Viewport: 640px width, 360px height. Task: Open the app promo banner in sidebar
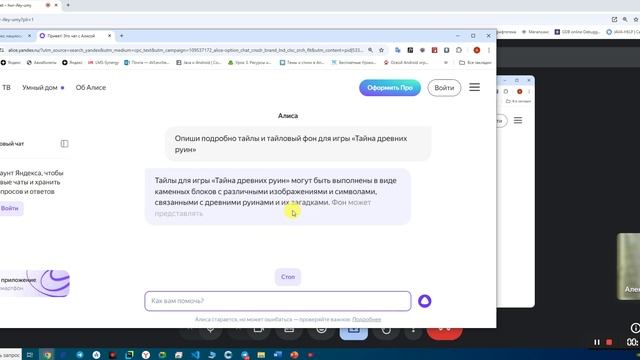35,283
